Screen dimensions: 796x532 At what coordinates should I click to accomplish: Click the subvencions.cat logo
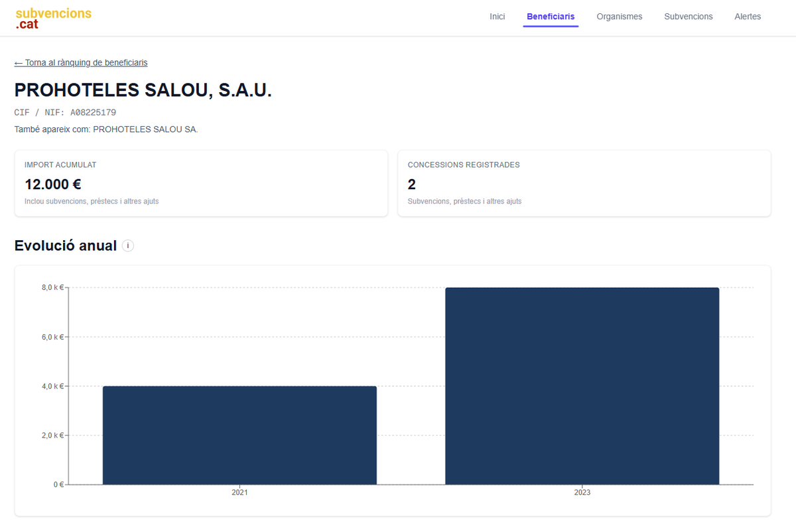coord(53,19)
